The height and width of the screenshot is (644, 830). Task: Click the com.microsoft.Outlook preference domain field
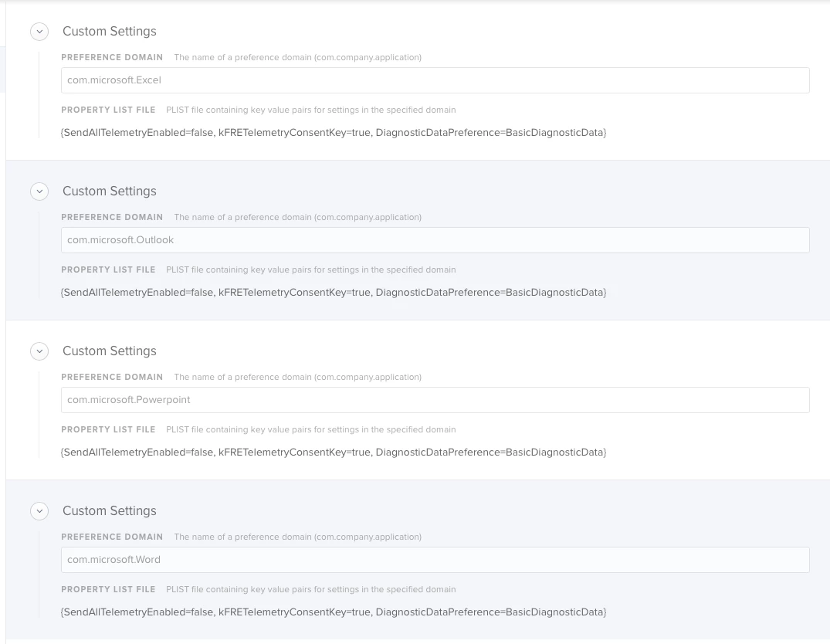coord(435,240)
